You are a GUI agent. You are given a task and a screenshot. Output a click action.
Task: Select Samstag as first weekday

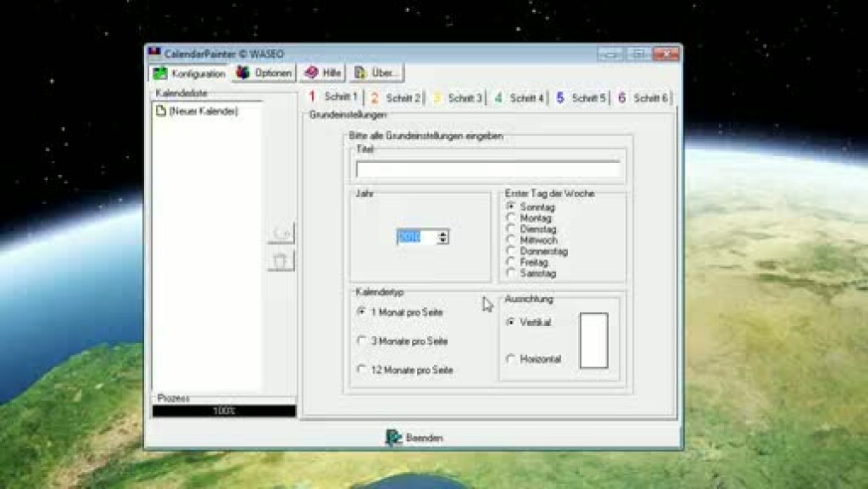(x=512, y=274)
